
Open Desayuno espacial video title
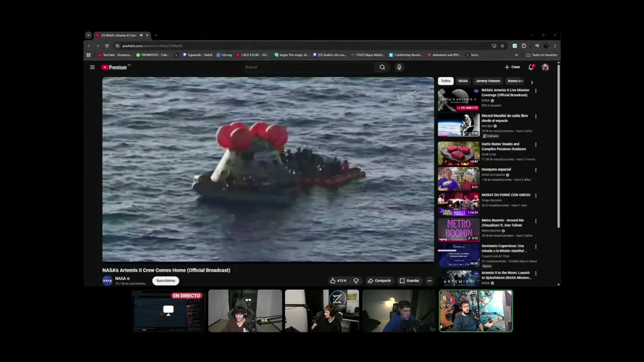[496, 169]
